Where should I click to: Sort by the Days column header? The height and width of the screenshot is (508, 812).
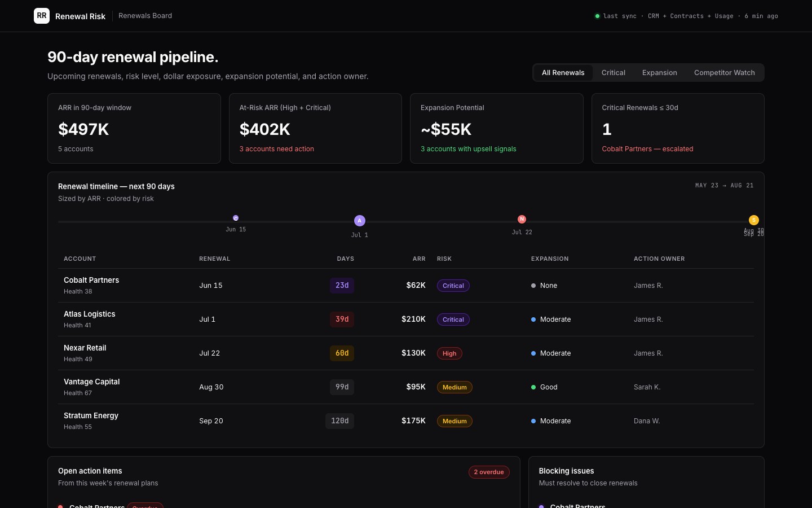coord(346,259)
